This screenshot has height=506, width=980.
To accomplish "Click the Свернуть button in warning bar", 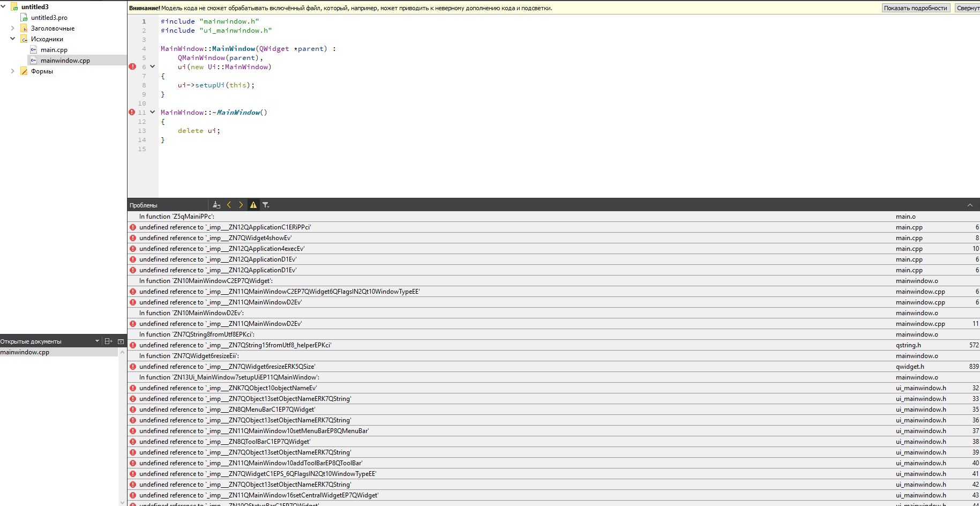I will [x=968, y=8].
